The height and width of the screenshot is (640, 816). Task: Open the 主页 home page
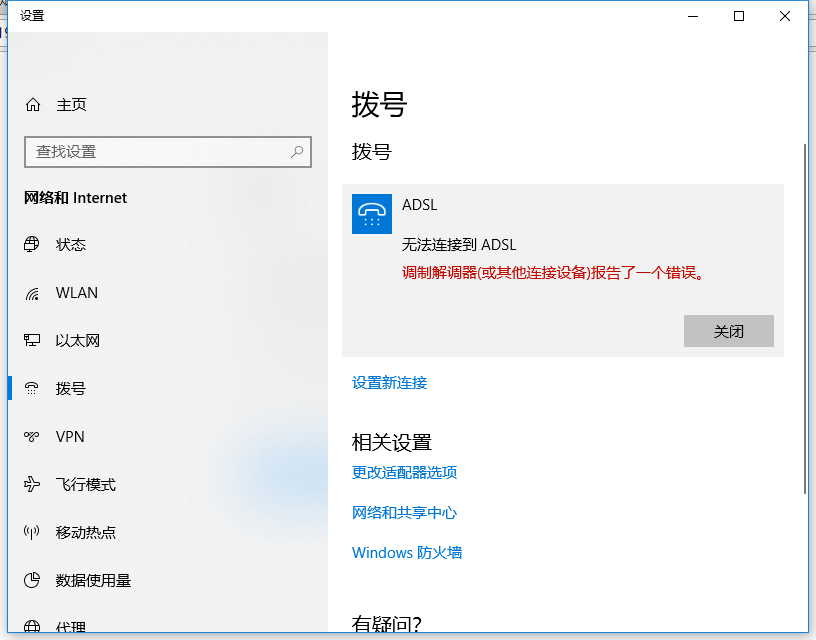tap(71, 105)
